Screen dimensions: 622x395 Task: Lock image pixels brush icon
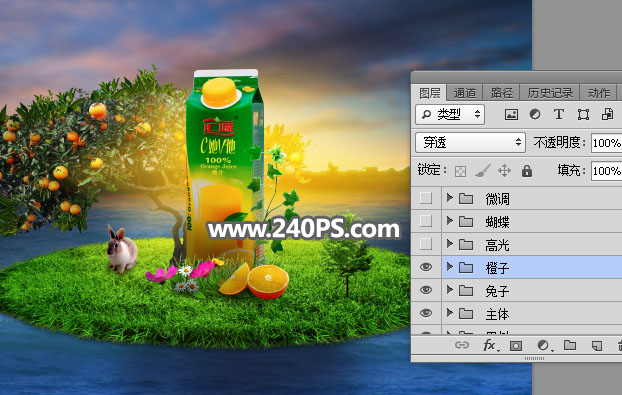(x=482, y=171)
